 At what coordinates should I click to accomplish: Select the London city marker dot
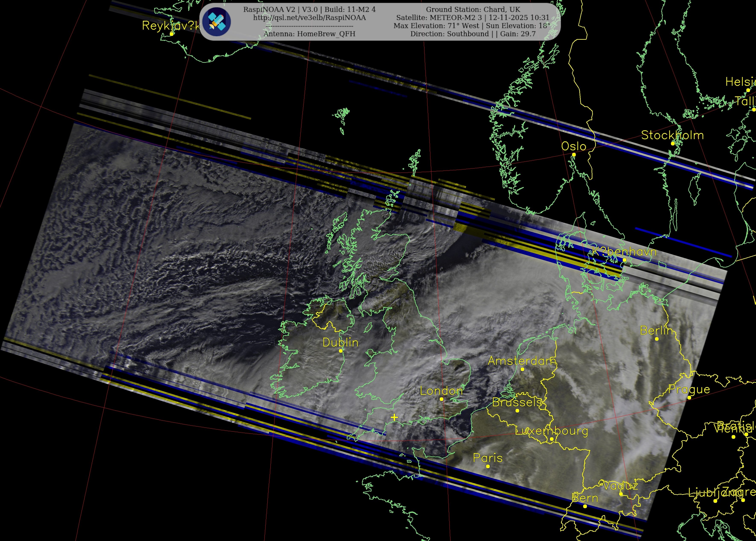[441, 399]
